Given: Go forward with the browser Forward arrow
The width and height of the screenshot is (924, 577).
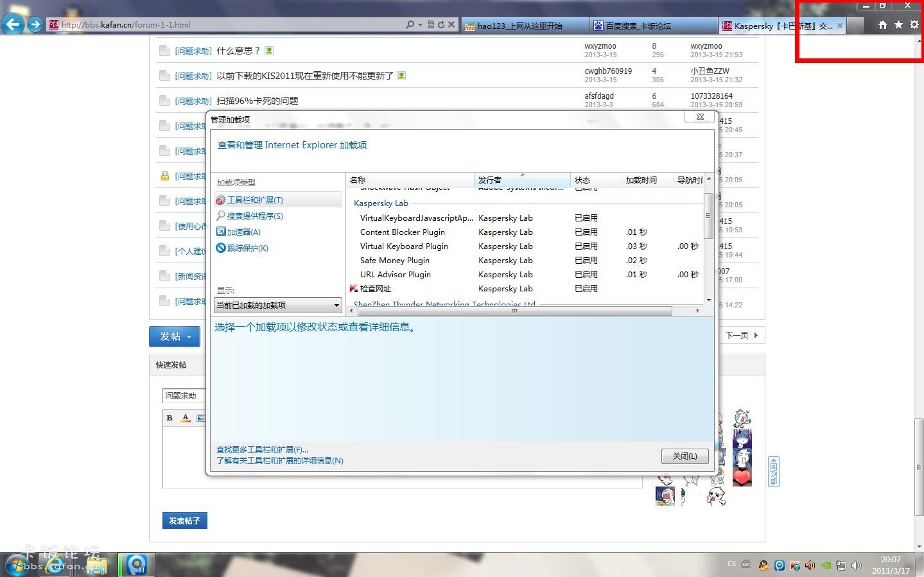Looking at the screenshot, I should pos(35,25).
